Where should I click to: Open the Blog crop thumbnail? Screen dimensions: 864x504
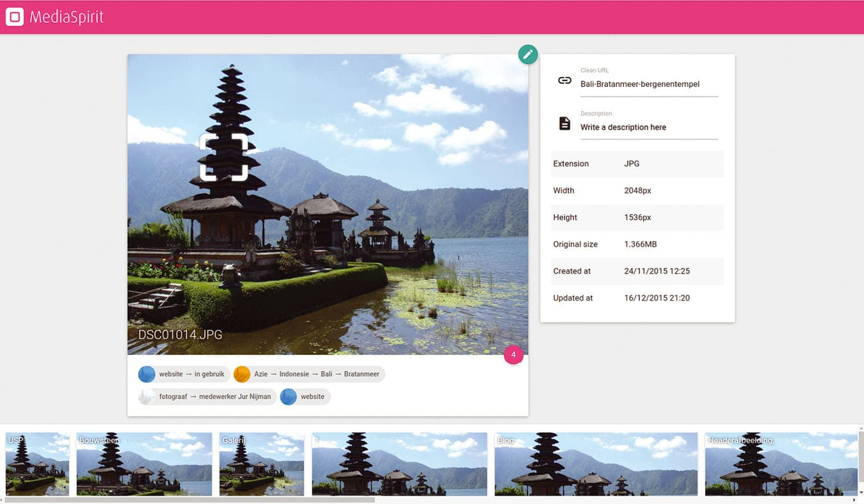(596, 464)
